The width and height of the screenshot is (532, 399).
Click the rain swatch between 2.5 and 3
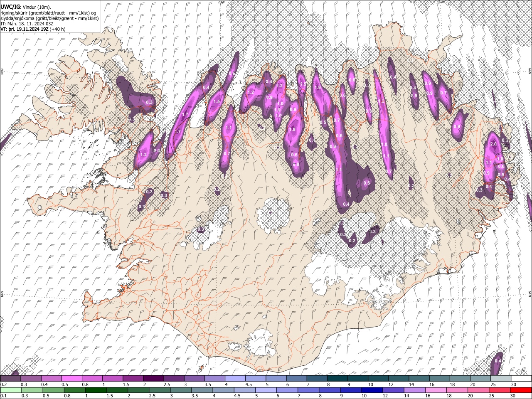(x=160, y=390)
